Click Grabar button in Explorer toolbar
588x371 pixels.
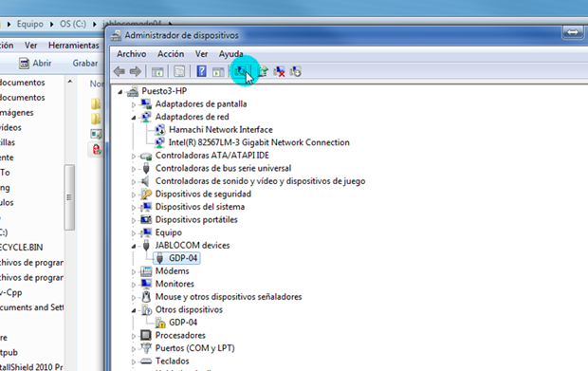pos(85,63)
